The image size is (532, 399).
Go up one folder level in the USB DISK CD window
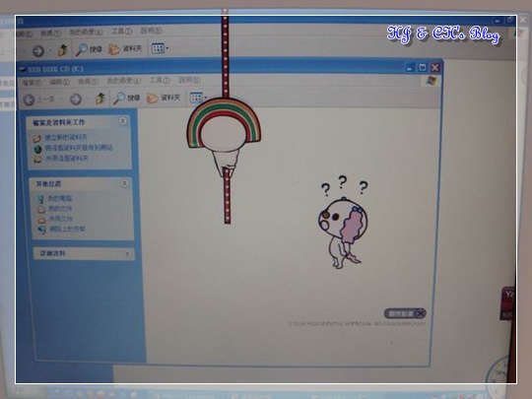click(100, 99)
